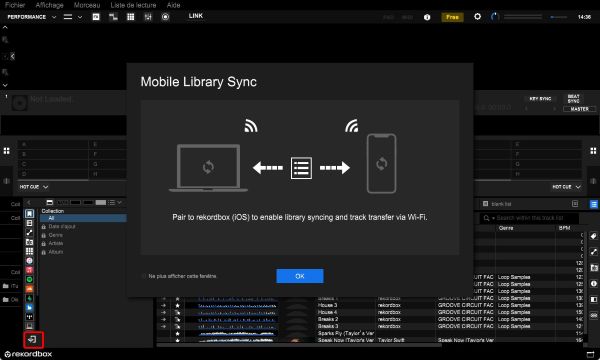
Task: Expand the panel with the down chevron
Action: (x=5, y=85)
